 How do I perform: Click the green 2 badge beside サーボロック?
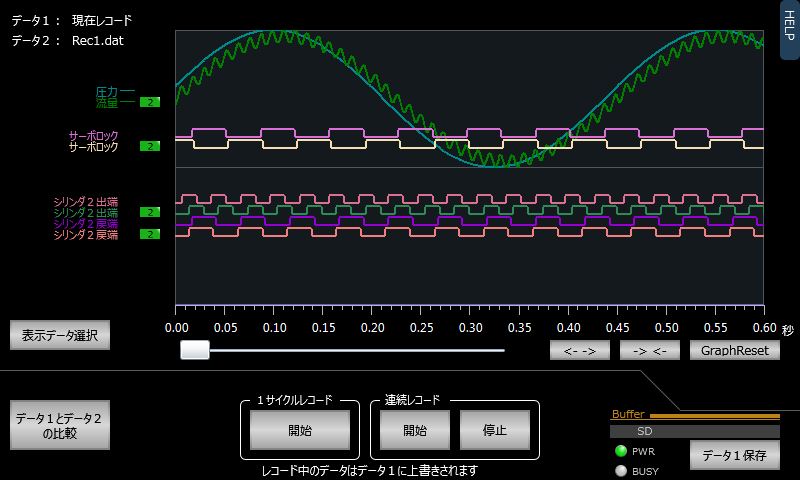[x=149, y=146]
